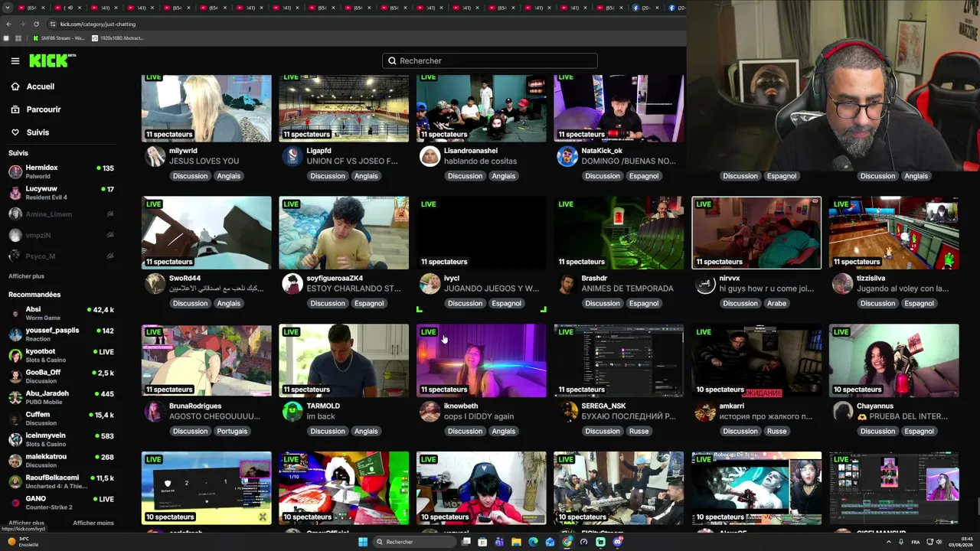
Task: Open milywrld's live stream thumbnail
Action: tap(207, 108)
